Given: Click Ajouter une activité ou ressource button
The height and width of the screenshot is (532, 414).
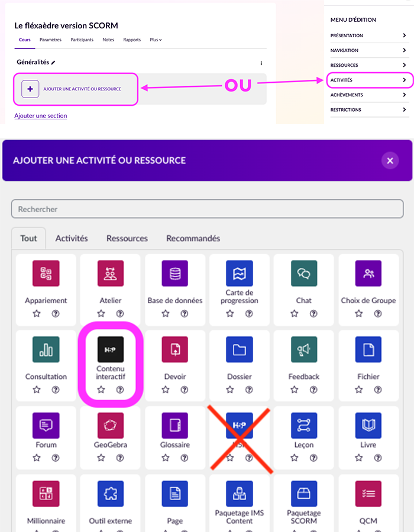Looking at the screenshot, I should [76, 89].
